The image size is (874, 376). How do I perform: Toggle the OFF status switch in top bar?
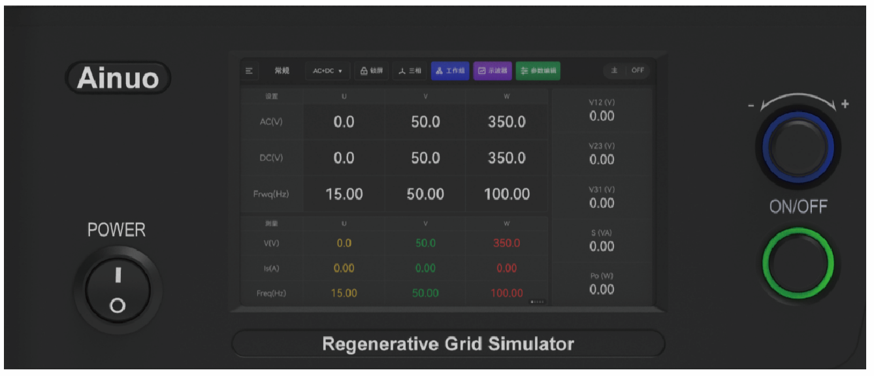638,71
